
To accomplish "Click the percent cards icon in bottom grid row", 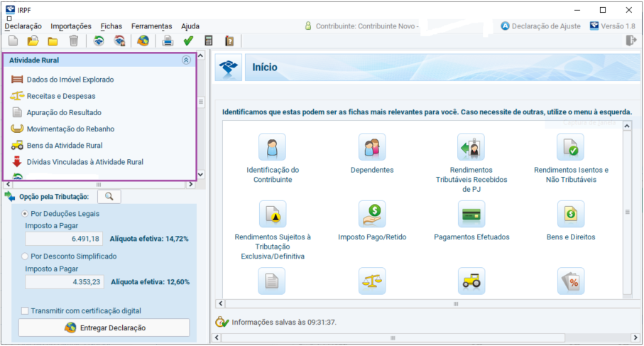I will pos(571,281).
